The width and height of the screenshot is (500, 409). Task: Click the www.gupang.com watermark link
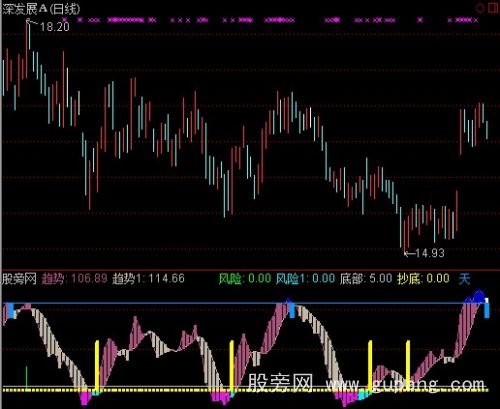405,384
